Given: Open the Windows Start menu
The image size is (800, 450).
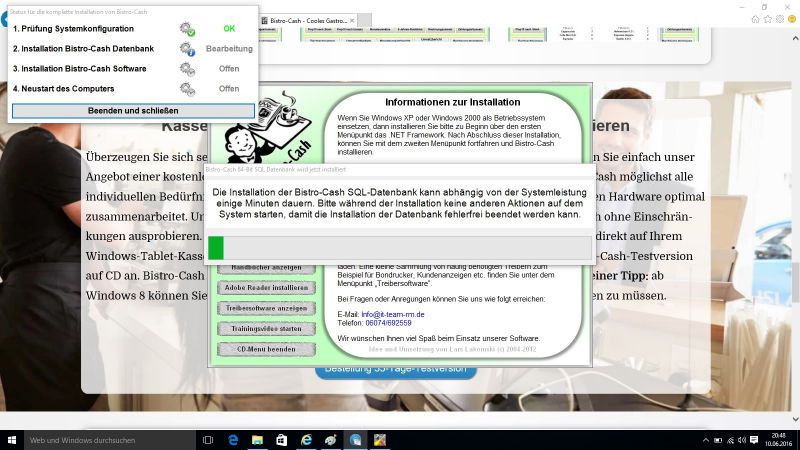Looking at the screenshot, I should click(x=12, y=440).
